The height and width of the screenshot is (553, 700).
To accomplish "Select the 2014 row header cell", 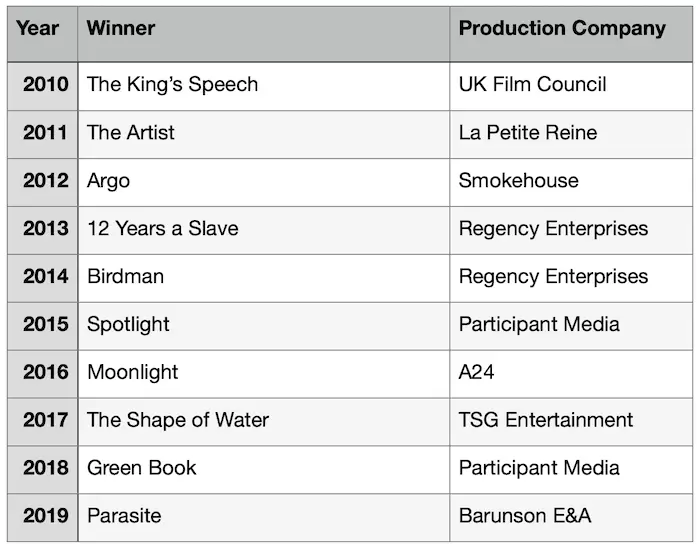I will pyautogui.click(x=42, y=278).
